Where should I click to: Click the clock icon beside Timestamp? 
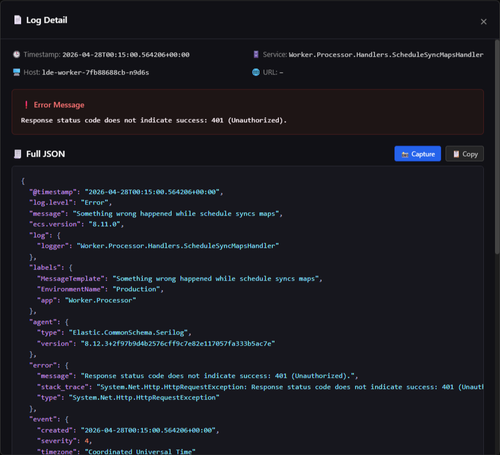pyautogui.click(x=16, y=54)
